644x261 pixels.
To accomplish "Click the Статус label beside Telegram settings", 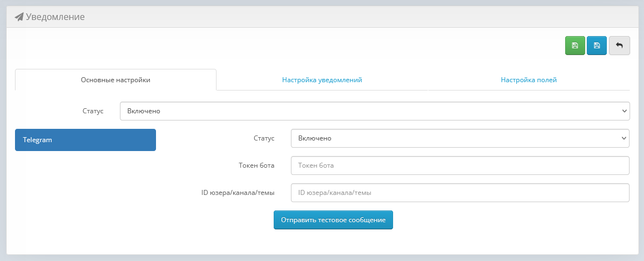I will [x=264, y=138].
